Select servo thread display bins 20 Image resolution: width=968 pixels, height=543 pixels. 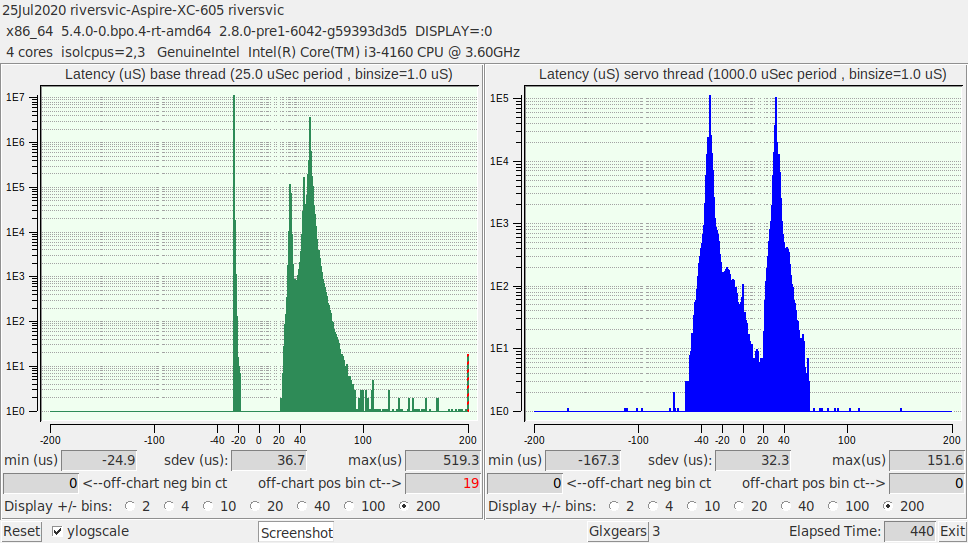[739, 506]
